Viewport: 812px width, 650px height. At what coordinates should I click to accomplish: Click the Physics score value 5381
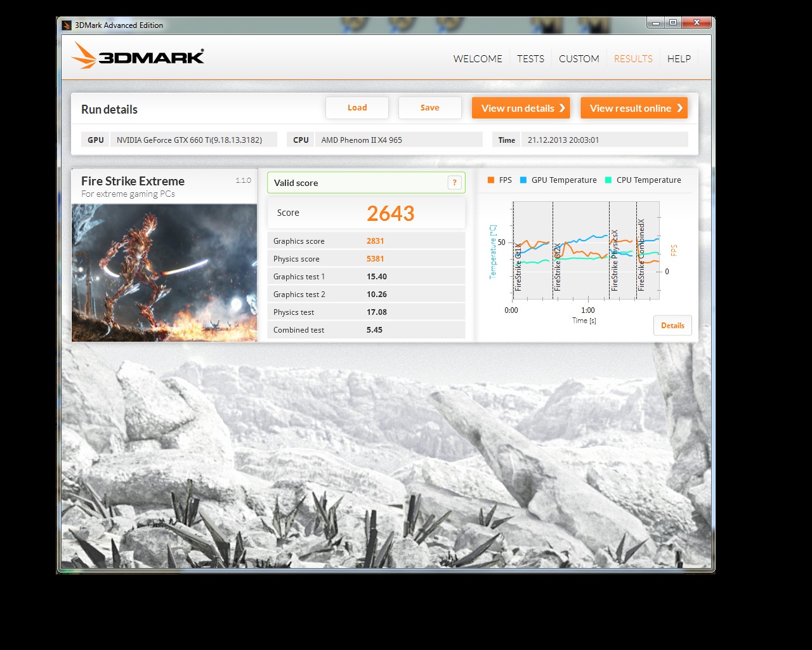pos(375,259)
